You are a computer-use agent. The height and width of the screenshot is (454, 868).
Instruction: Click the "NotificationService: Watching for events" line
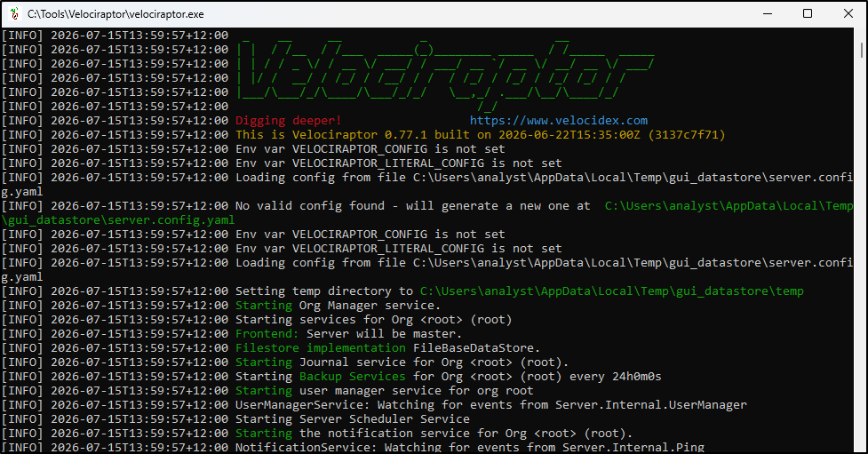tap(470, 448)
